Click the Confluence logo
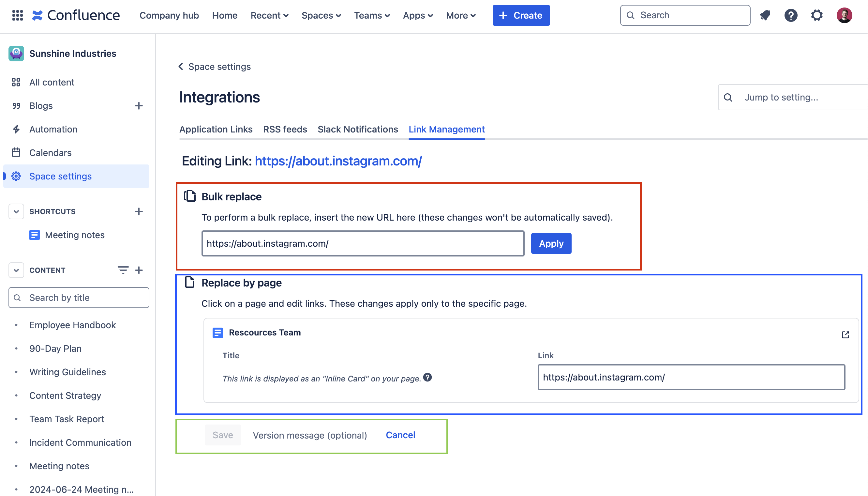 pos(76,15)
